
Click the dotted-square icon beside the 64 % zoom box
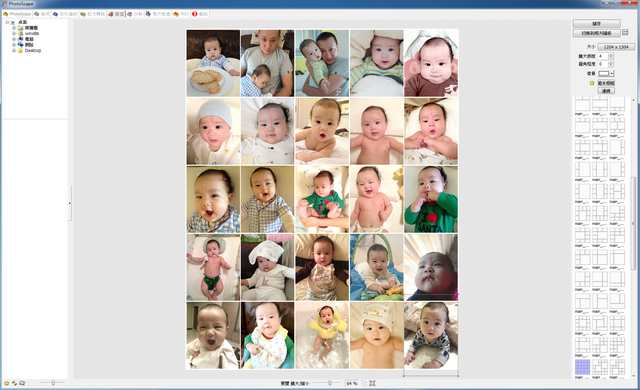pos(364,383)
